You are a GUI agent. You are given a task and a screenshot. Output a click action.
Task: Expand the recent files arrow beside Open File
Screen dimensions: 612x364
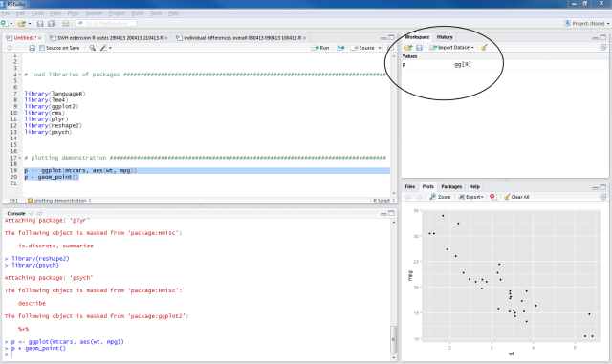tap(30, 24)
